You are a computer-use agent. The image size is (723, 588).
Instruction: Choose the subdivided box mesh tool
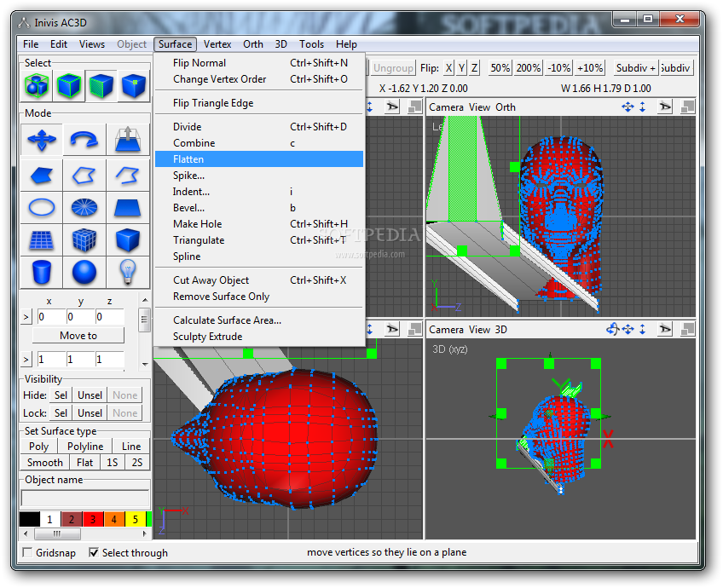click(x=84, y=239)
